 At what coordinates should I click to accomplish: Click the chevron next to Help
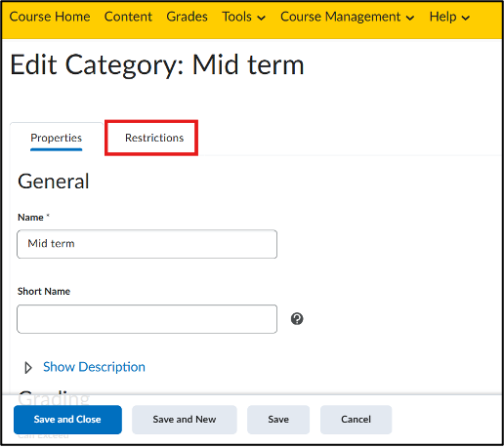click(466, 18)
